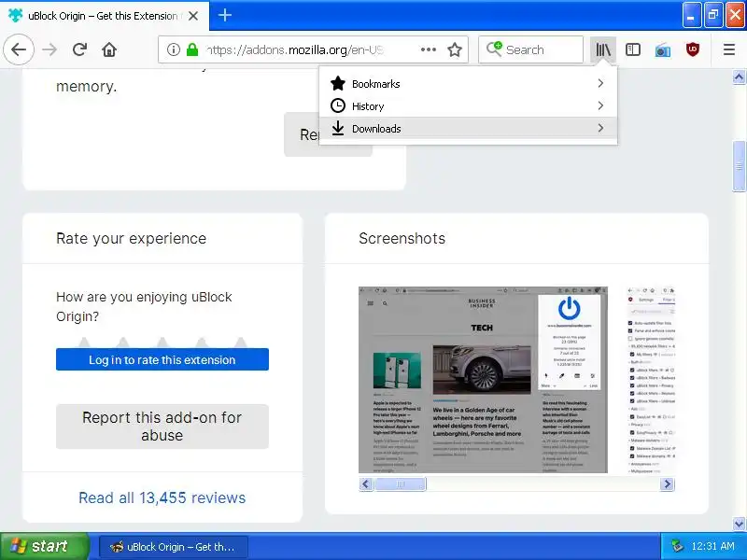Click screenshots scrollbar right arrow
Image resolution: width=747 pixels, height=560 pixels.
point(667,484)
